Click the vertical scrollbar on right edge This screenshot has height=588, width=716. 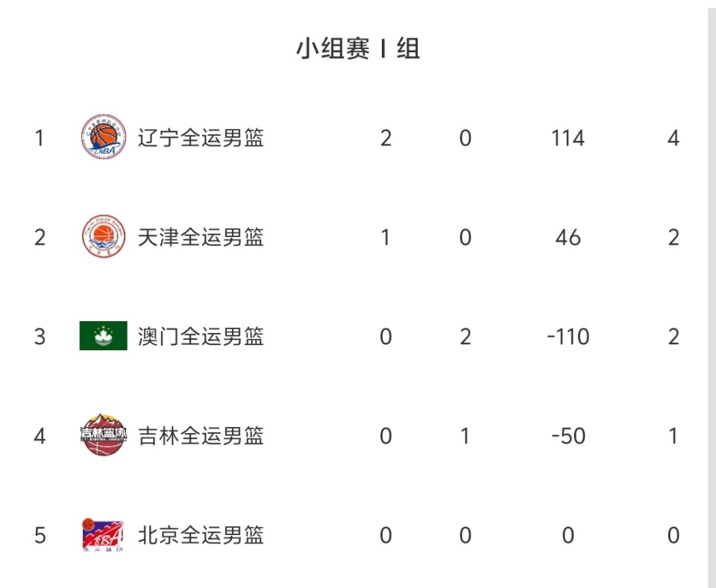(x=712, y=298)
